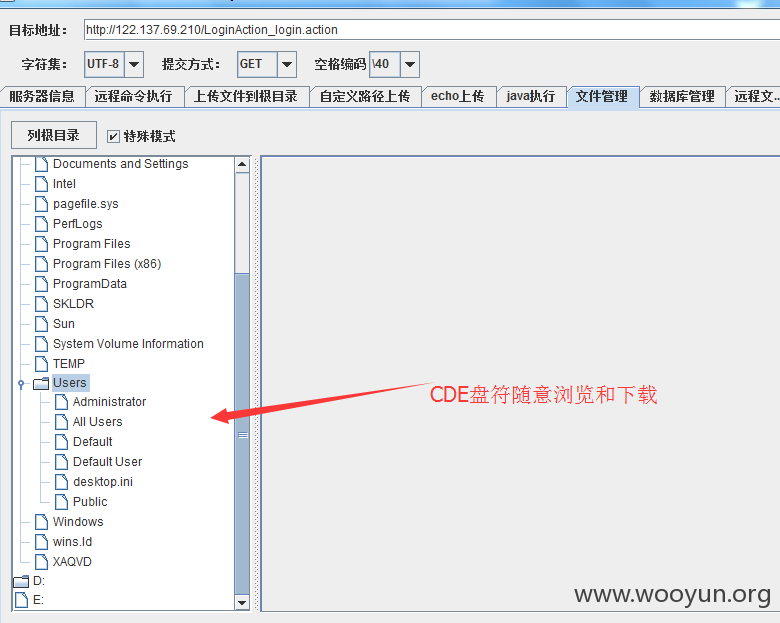Click the pagefile.sys file icon

[42, 204]
